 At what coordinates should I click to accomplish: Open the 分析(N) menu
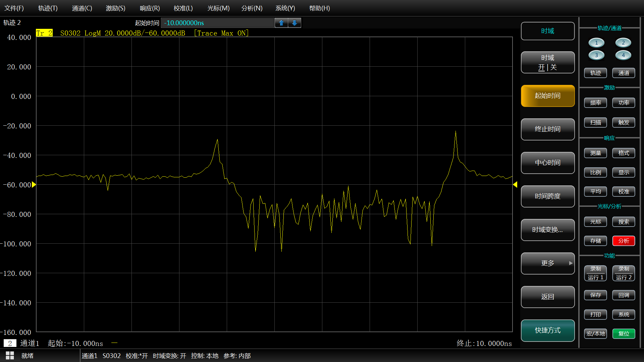tap(252, 8)
